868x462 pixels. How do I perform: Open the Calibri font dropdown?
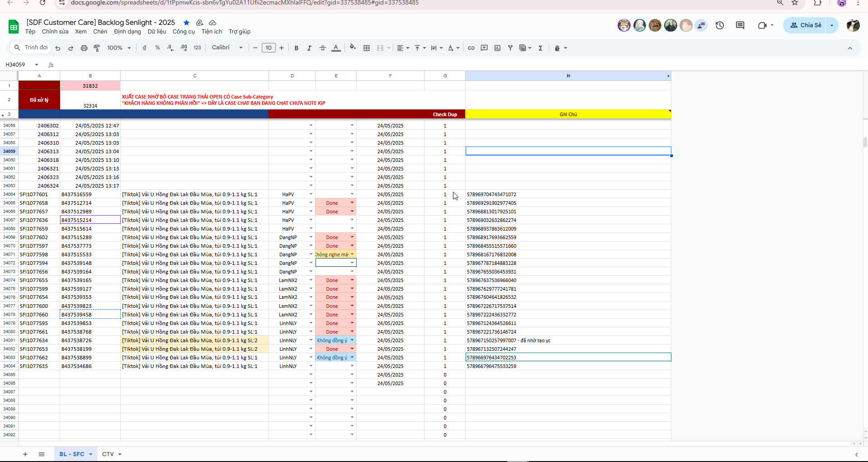tap(227, 47)
